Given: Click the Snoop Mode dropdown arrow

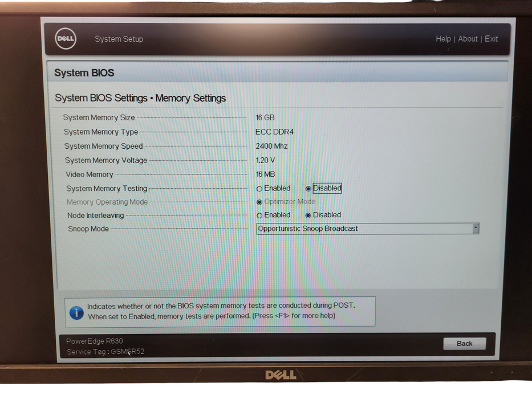Looking at the screenshot, I should pos(476,229).
